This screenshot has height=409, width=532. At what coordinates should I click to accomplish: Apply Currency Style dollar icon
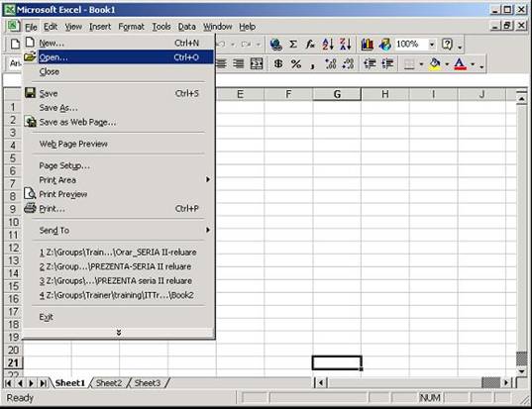pos(278,63)
